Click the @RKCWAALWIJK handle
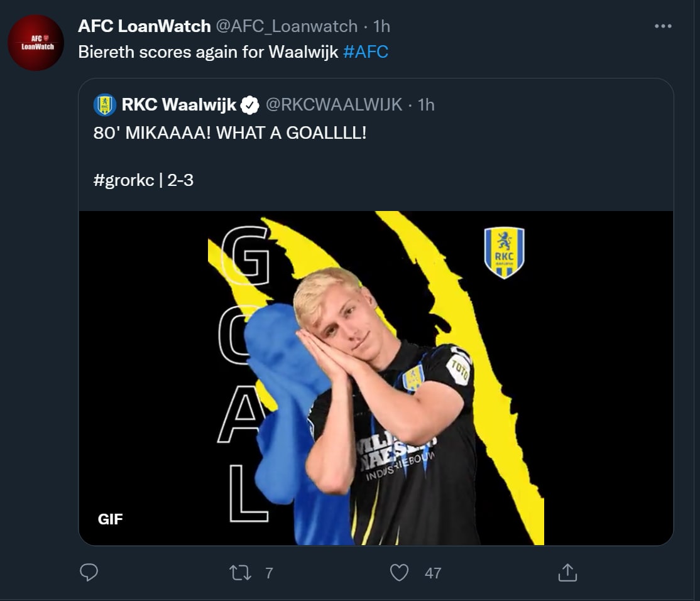 point(334,105)
